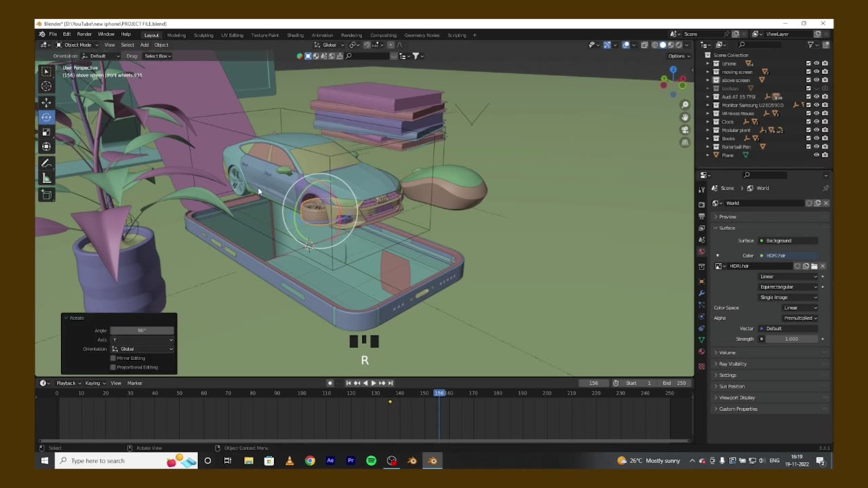
Task: Open the Playback popover in timeline
Action: (67, 383)
